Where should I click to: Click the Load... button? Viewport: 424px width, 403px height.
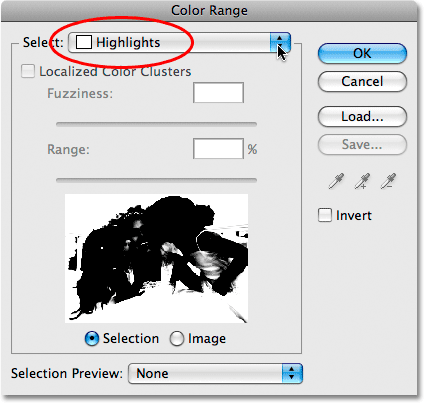click(x=362, y=116)
